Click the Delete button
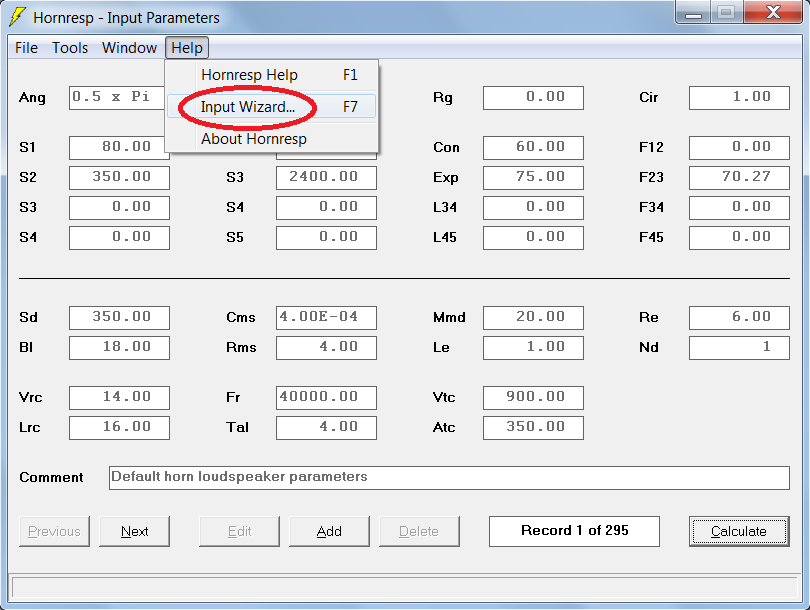The width and height of the screenshot is (810, 610). pyautogui.click(x=419, y=531)
